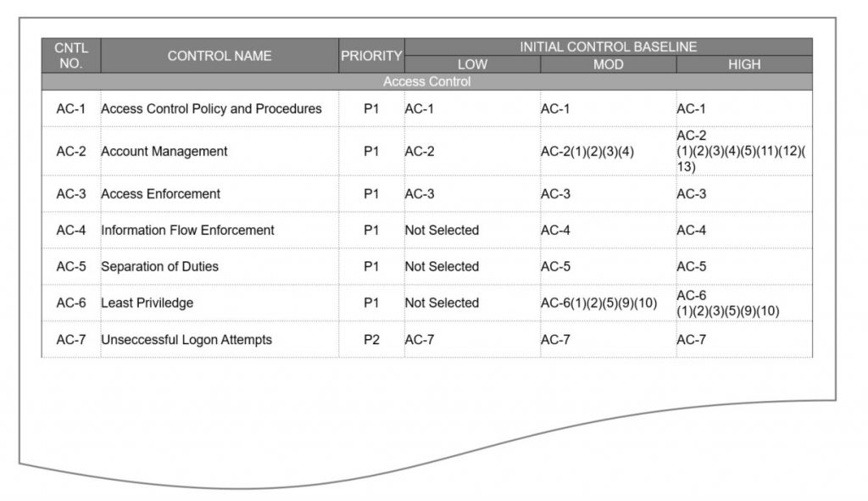The width and height of the screenshot is (868, 501).
Task: Select Information Flow Enforcement cell
Action: click(x=187, y=230)
